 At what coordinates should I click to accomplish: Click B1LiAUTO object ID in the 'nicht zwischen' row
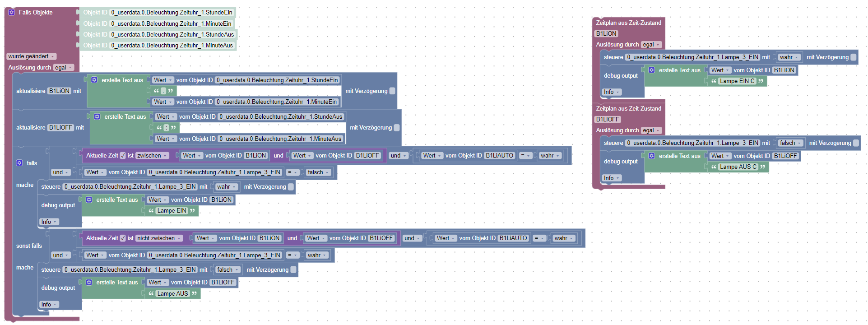point(513,238)
